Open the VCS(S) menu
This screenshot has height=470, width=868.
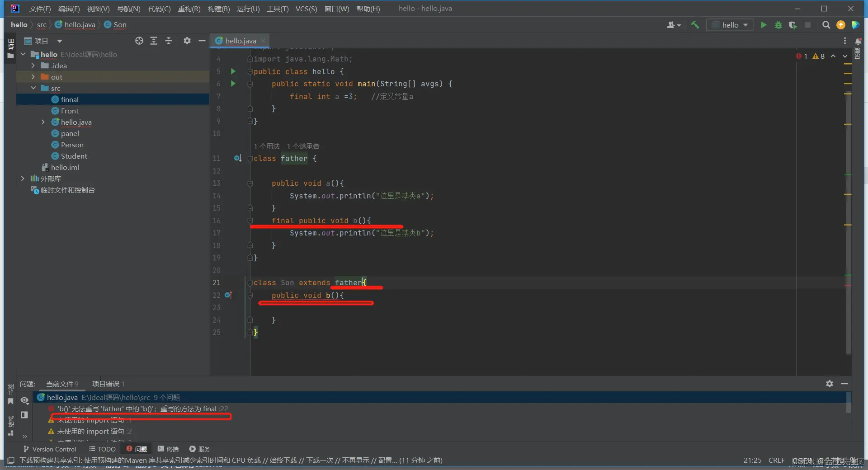point(306,9)
